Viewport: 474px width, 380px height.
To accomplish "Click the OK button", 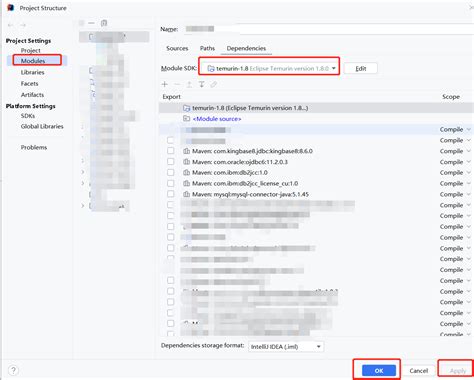I will (379, 371).
